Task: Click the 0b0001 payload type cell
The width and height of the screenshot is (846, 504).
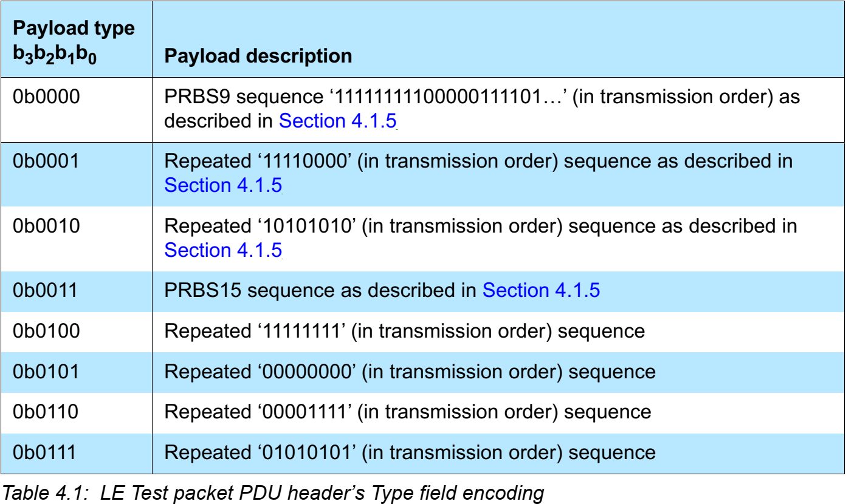Action: pos(46,162)
